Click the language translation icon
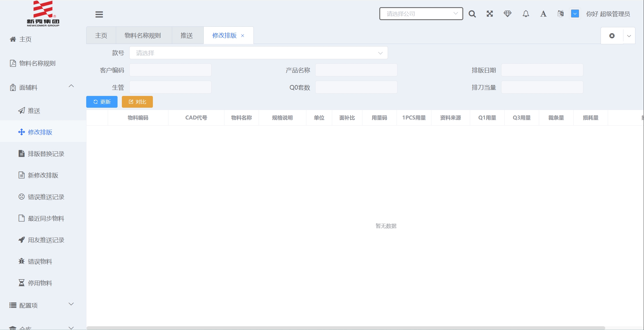The height and width of the screenshot is (330, 644). click(560, 14)
